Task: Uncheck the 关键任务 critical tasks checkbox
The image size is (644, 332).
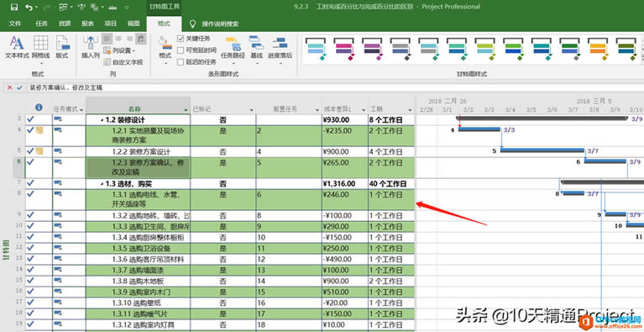Action: [181, 39]
